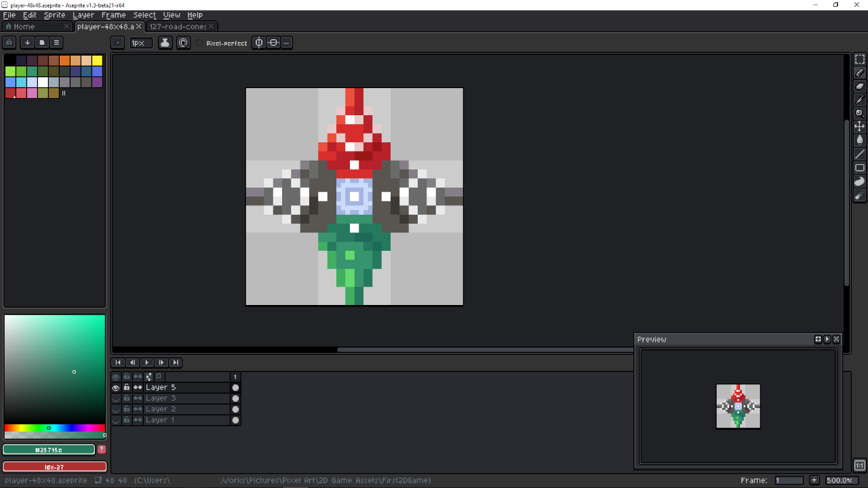The width and height of the screenshot is (868, 488).
Task: Open the palette options hamburger menu
Action: [x=56, y=43]
